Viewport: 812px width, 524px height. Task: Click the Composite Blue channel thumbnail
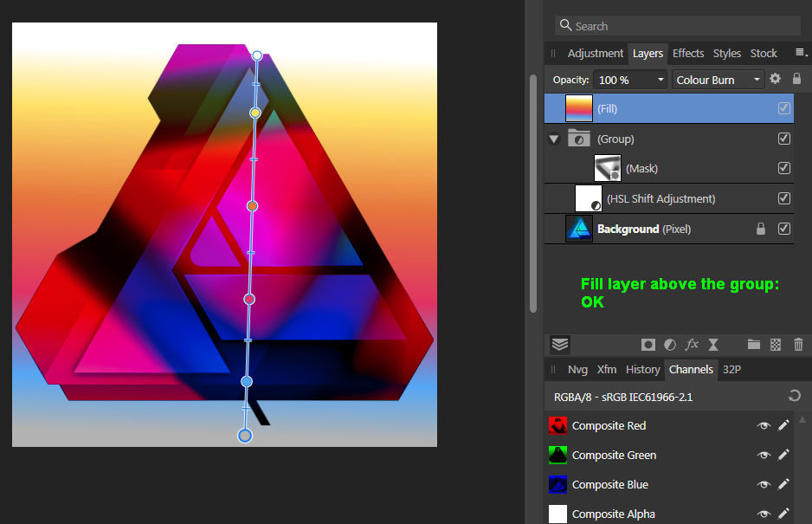click(557, 485)
